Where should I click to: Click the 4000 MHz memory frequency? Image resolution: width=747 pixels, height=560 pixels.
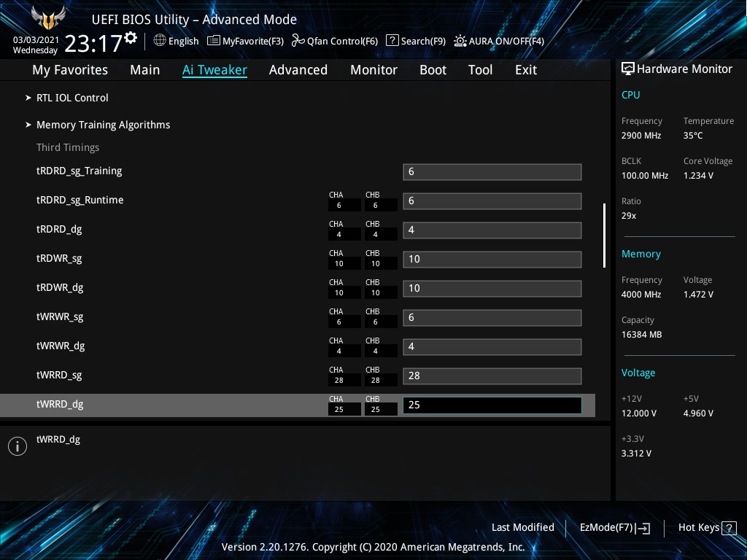coord(641,295)
